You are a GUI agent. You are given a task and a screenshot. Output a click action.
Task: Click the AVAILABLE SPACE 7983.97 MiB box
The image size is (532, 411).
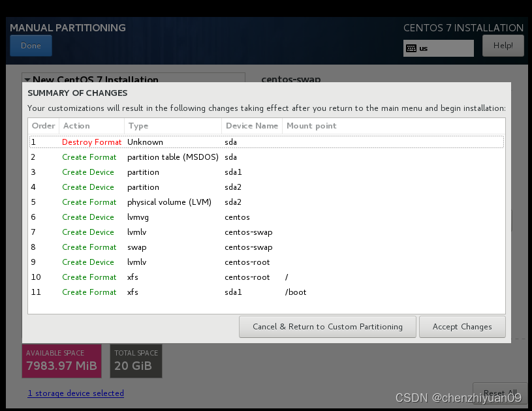[x=62, y=361]
